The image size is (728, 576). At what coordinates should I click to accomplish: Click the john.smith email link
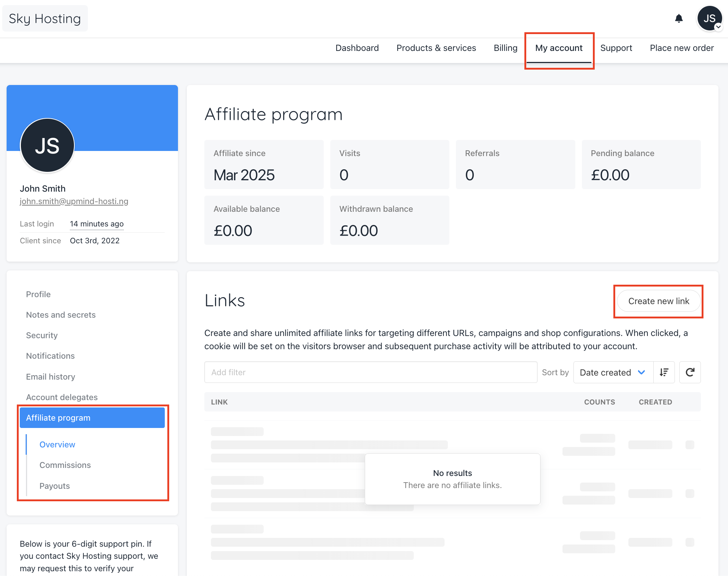coord(74,201)
